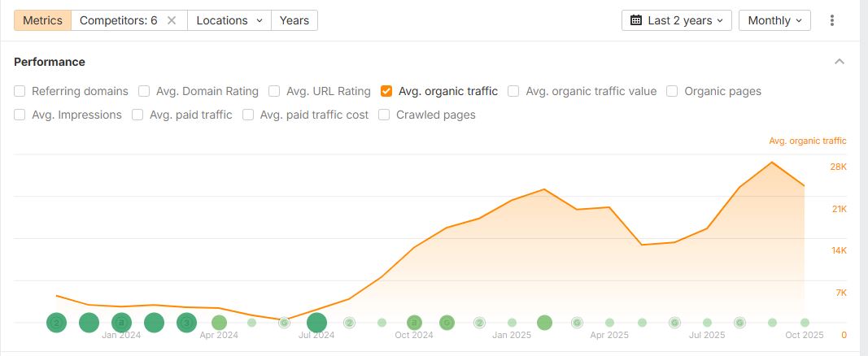Click the Competitors: 6 button
This screenshot has height=356, width=868.
119,20
